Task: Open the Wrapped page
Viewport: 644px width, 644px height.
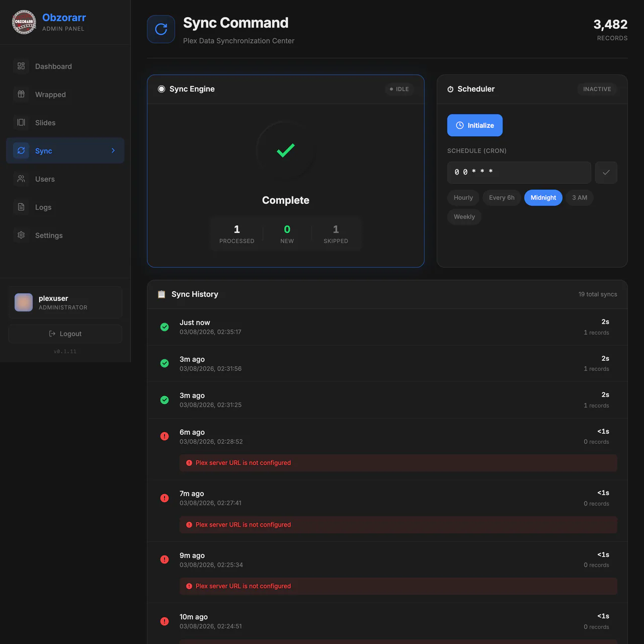Action: tap(65, 94)
